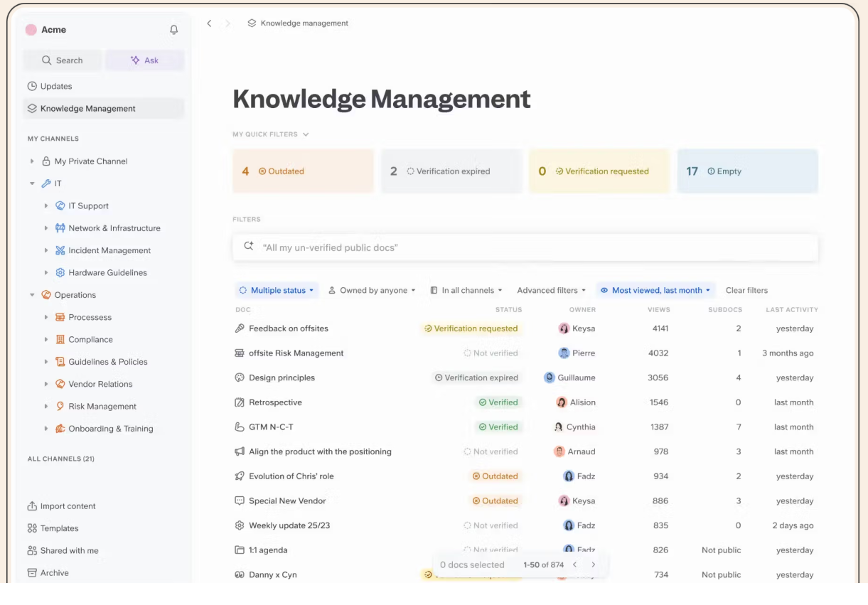Screen dimensions: 868x605
Task: Click the Verified status on Retrospective row
Action: 498,402
